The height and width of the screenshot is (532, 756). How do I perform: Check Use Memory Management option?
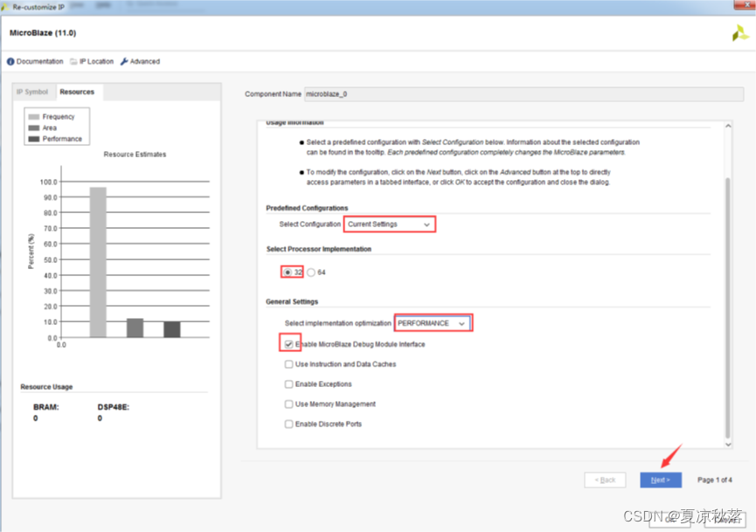(x=288, y=404)
